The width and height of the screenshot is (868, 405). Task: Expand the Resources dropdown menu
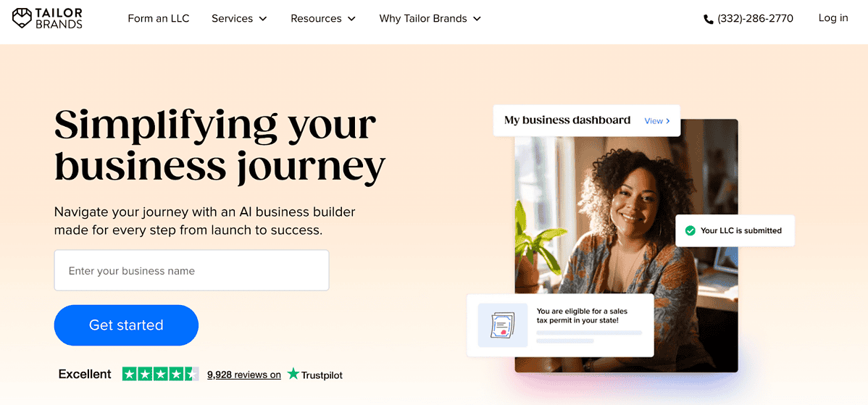coord(323,18)
